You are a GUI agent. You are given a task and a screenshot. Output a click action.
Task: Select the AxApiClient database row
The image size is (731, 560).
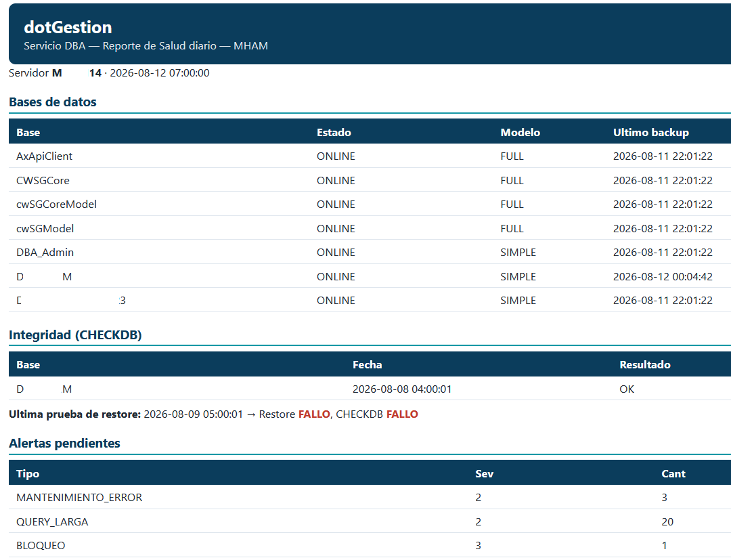370,156
